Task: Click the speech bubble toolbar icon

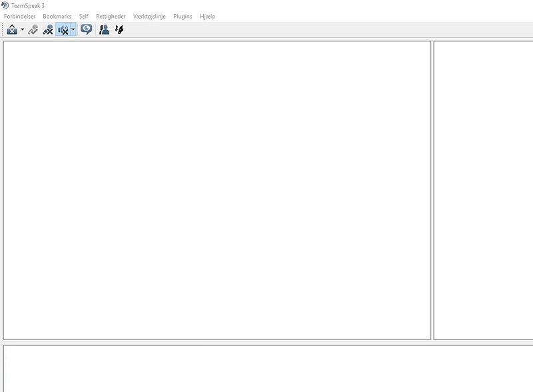Action: click(x=87, y=29)
